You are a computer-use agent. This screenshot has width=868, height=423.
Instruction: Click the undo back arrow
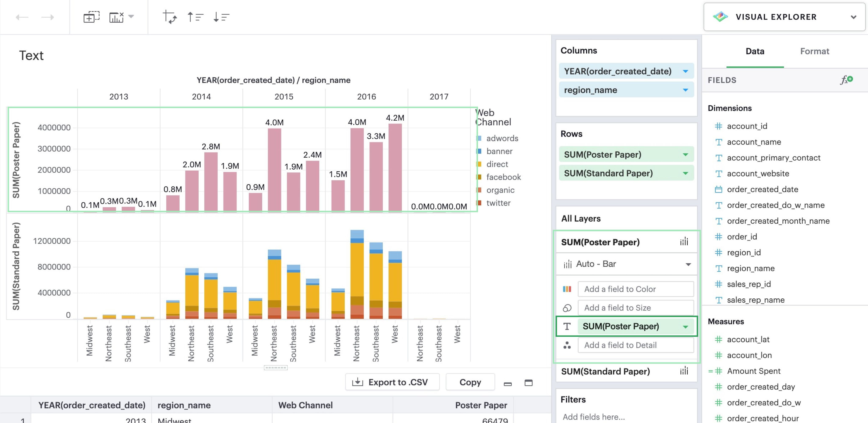22,17
